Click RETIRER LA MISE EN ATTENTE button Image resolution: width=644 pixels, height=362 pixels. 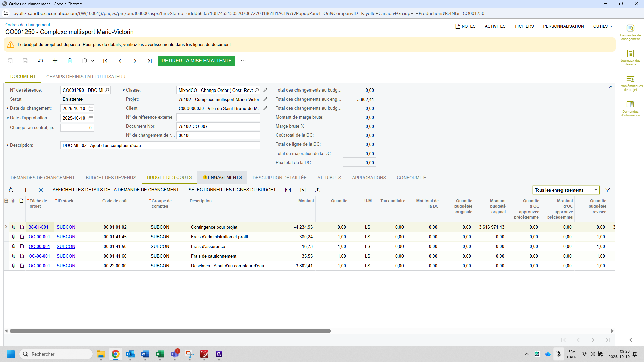[197, 61]
